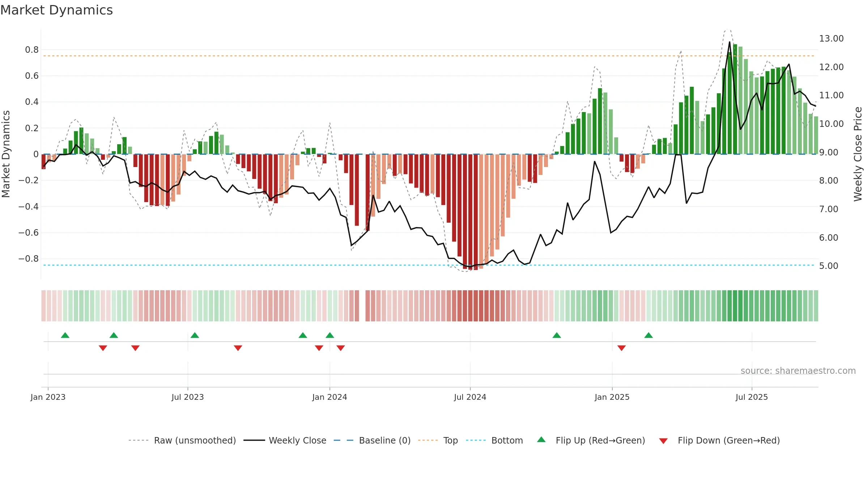Click the 9.00 price tick label

click(x=829, y=152)
